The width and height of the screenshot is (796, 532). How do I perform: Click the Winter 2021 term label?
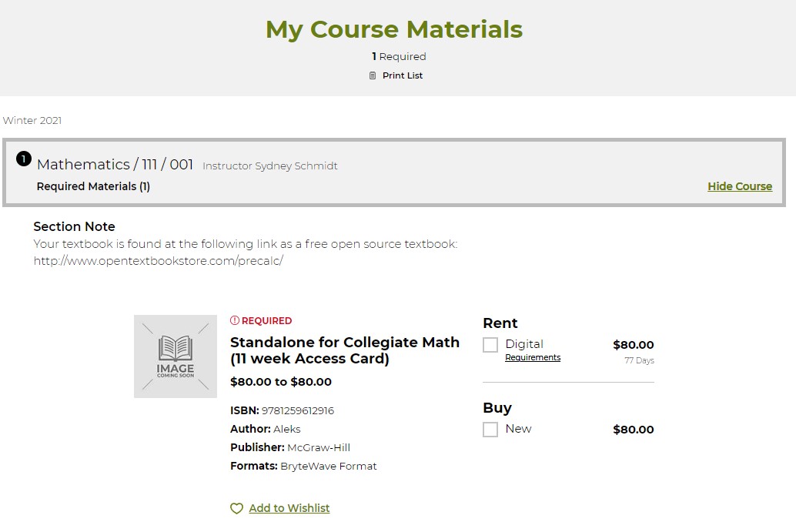pos(32,120)
